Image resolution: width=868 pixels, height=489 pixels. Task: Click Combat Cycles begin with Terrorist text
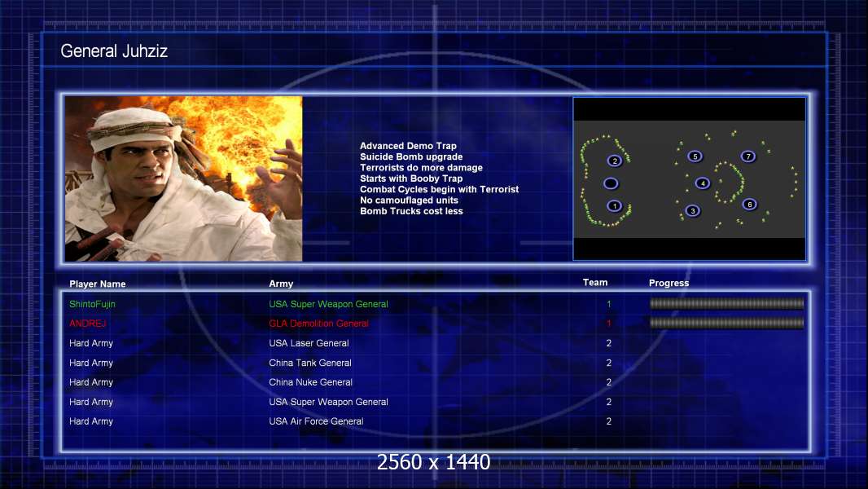[x=440, y=189]
